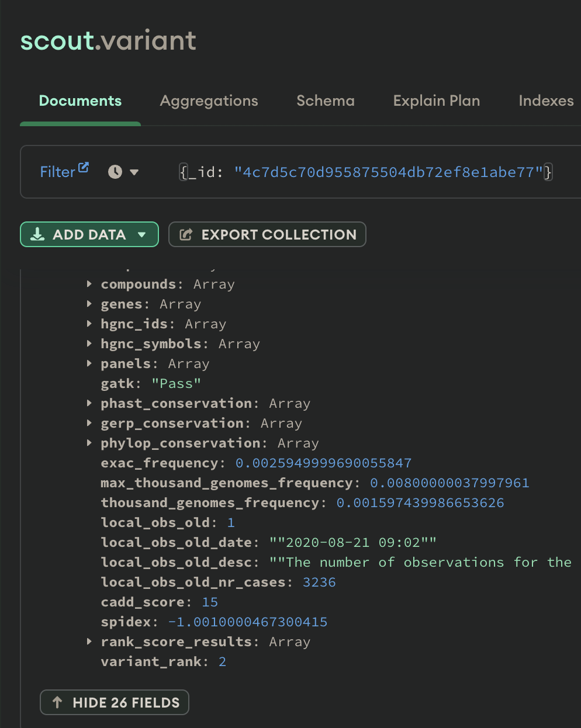Expand the rank_score_results array
581x728 pixels.
[89, 642]
